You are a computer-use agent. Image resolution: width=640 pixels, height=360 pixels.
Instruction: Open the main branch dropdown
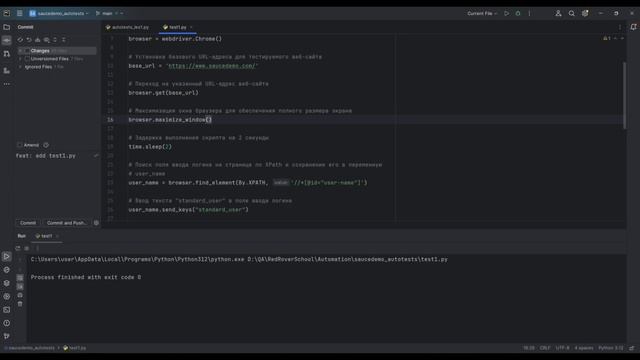pos(109,13)
